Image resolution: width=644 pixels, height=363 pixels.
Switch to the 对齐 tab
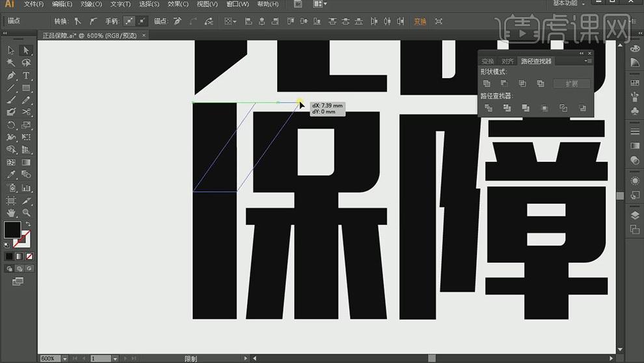(507, 61)
